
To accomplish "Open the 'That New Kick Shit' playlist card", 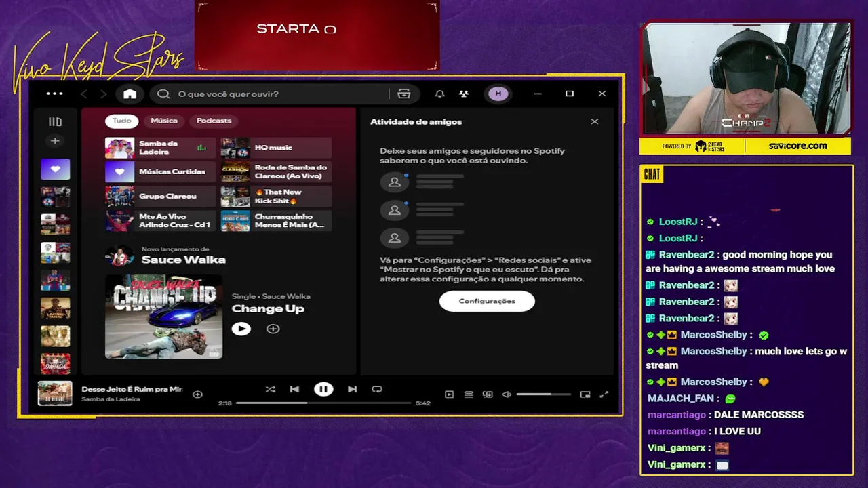I will pos(276,197).
